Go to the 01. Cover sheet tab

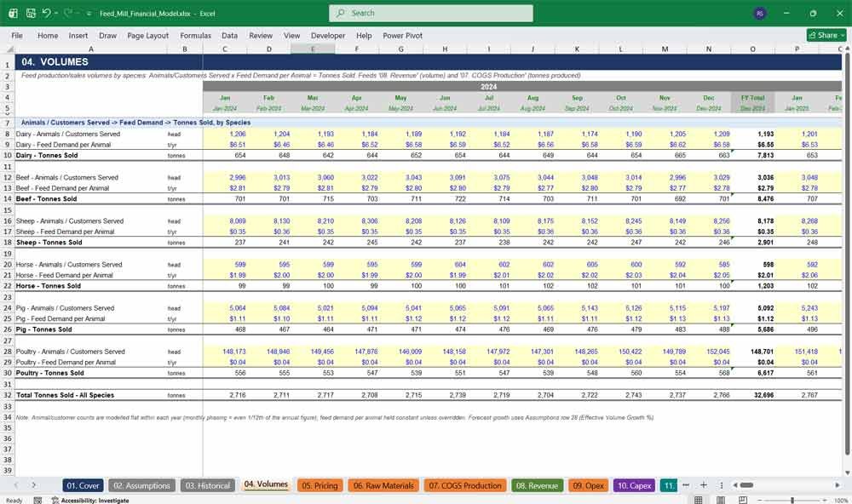[83, 485]
